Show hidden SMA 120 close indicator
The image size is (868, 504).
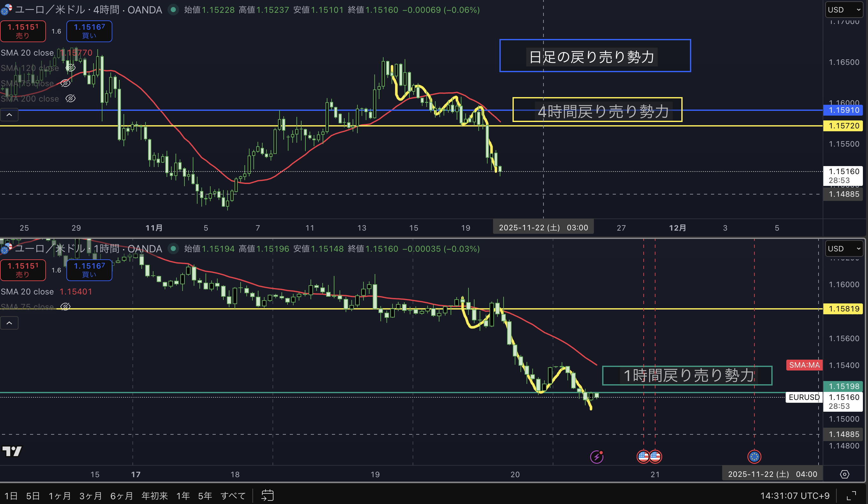point(71,68)
